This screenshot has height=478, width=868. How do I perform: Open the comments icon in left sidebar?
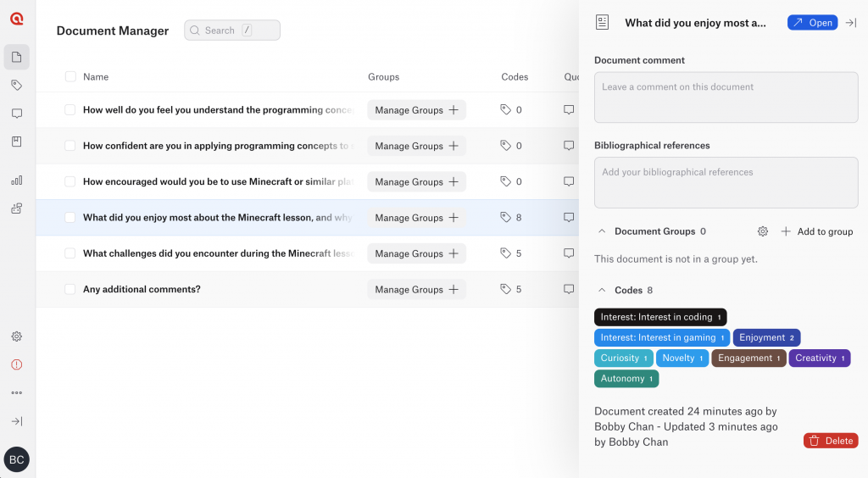coord(17,114)
